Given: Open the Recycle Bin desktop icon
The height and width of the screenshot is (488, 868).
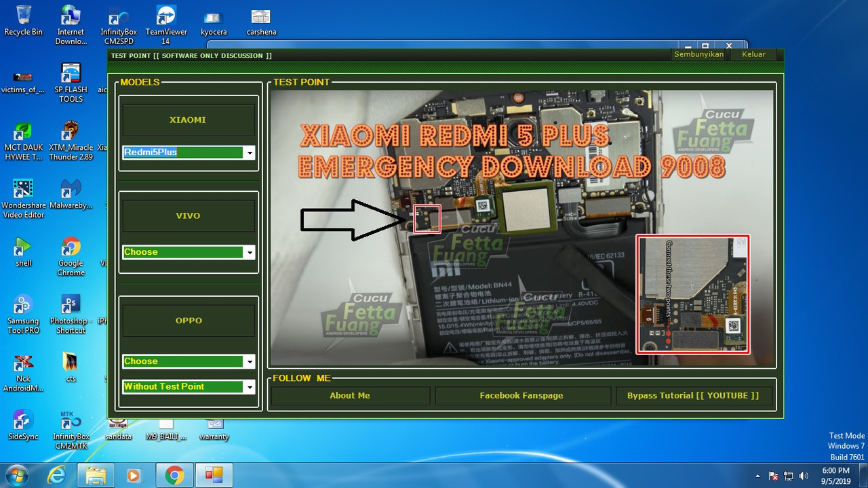Looking at the screenshot, I should (23, 20).
